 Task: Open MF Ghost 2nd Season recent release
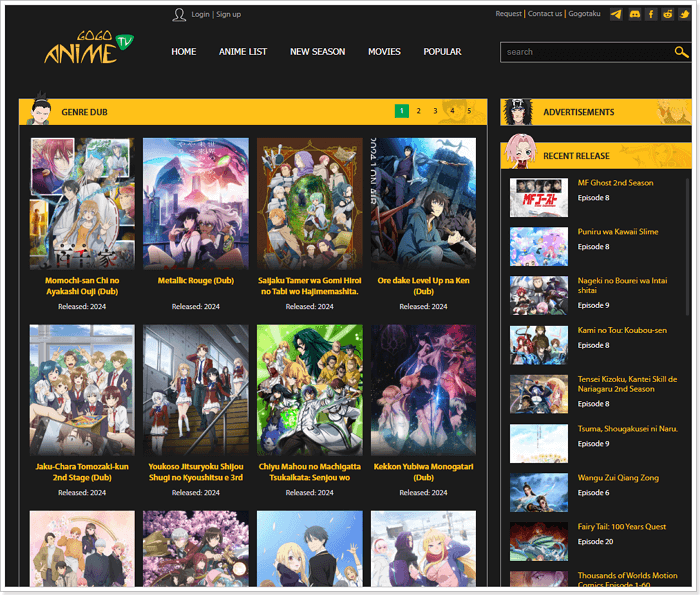point(615,183)
